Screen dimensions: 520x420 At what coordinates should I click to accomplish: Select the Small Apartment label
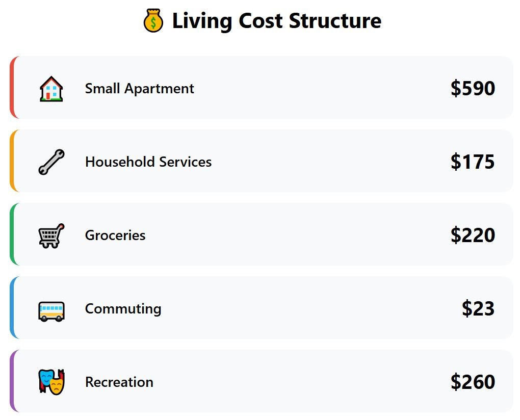coord(139,89)
